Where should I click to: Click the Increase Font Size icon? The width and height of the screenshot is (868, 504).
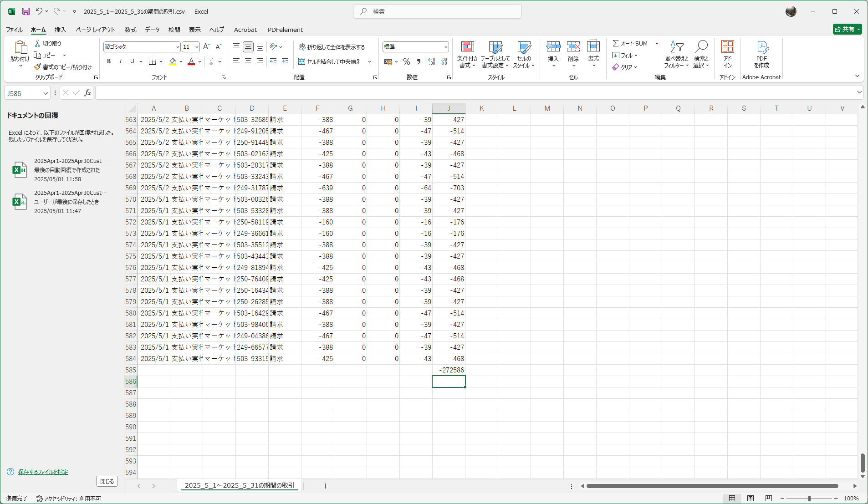(x=206, y=46)
